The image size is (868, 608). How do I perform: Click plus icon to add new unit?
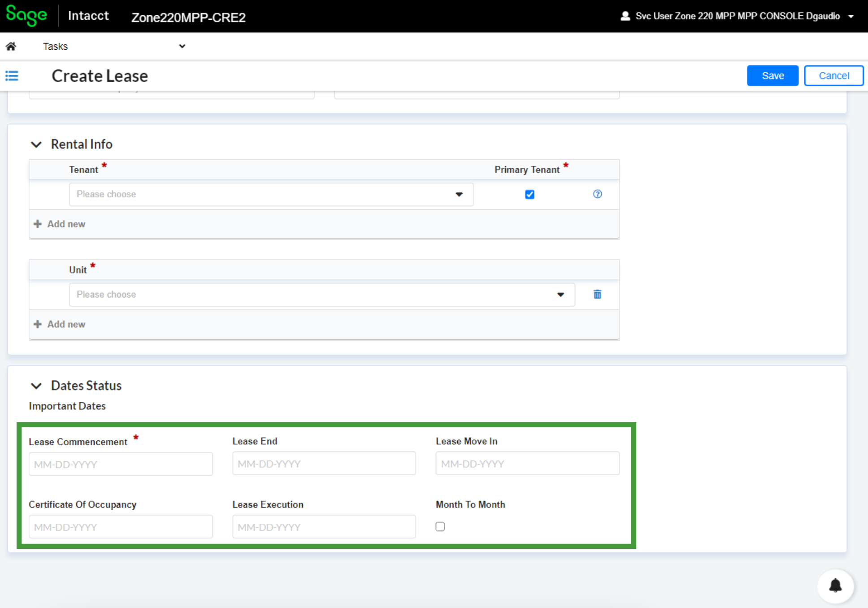pyautogui.click(x=38, y=324)
